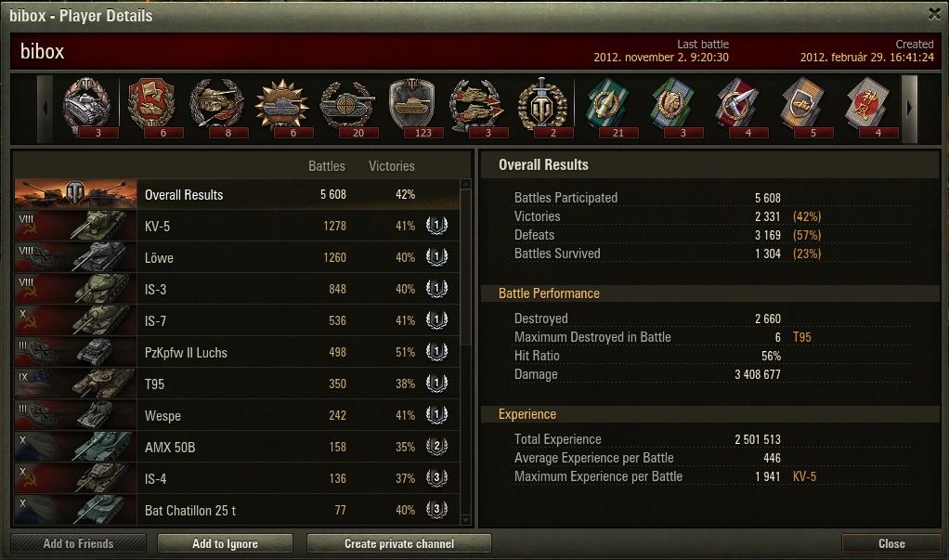Click the sunburst tank medal showing 6
949x560 pixels.
coord(282,107)
